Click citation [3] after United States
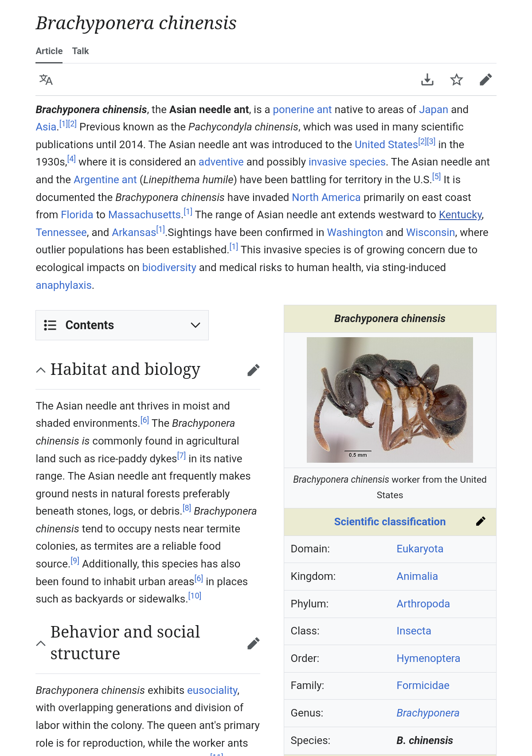This screenshot has width=532, height=756. pyautogui.click(x=431, y=142)
